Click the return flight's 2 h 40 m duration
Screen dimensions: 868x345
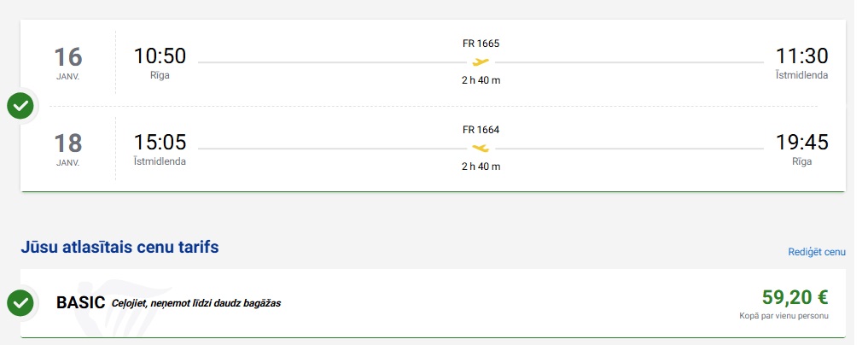coord(481,166)
